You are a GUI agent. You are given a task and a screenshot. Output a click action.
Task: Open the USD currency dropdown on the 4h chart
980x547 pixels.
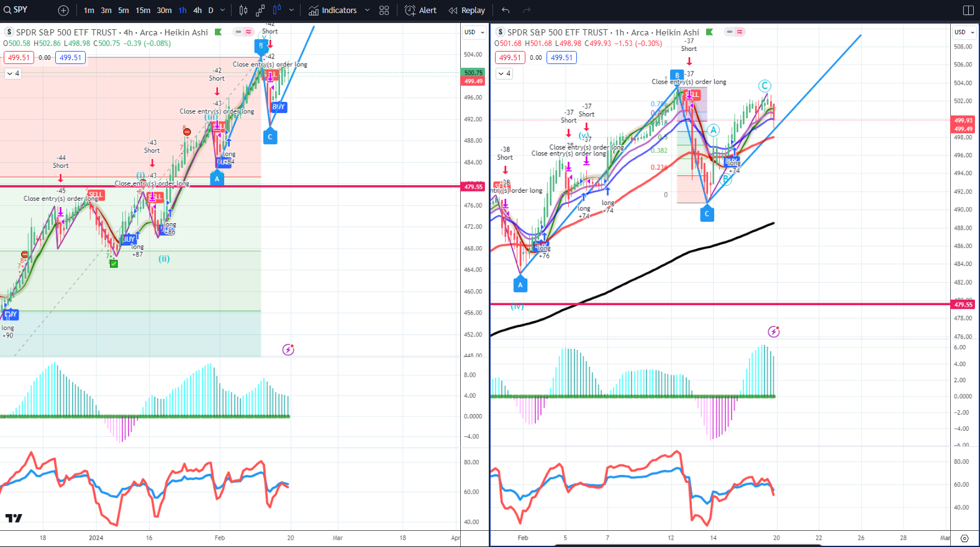(x=474, y=32)
